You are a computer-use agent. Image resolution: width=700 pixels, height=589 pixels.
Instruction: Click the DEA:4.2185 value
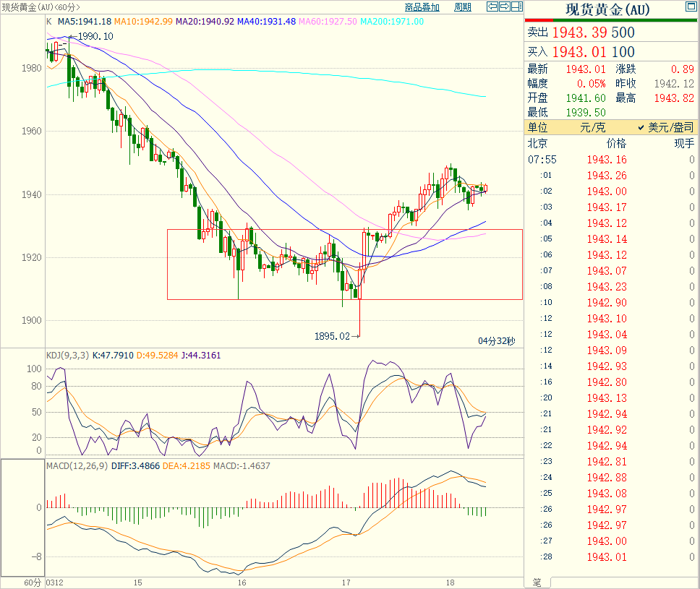coord(187,466)
